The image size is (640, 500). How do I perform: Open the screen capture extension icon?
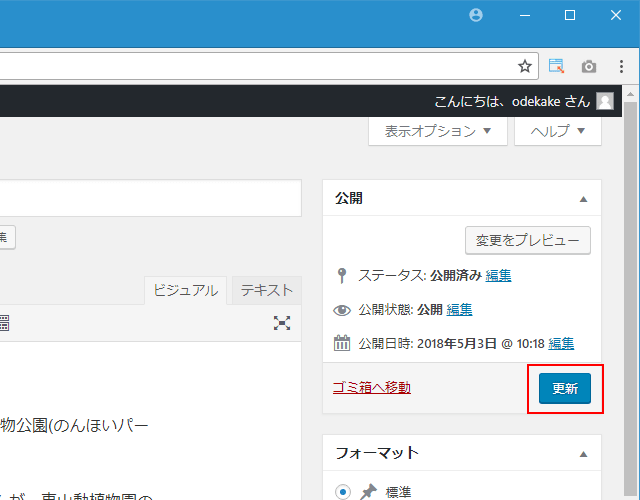557,66
